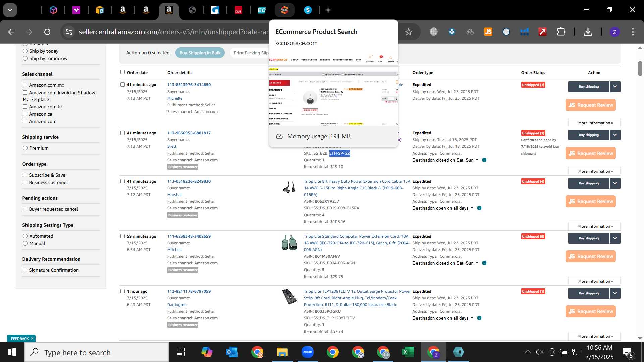The image size is (644, 362).
Task: Check the Subscribe & Save order type
Action: (x=25, y=175)
